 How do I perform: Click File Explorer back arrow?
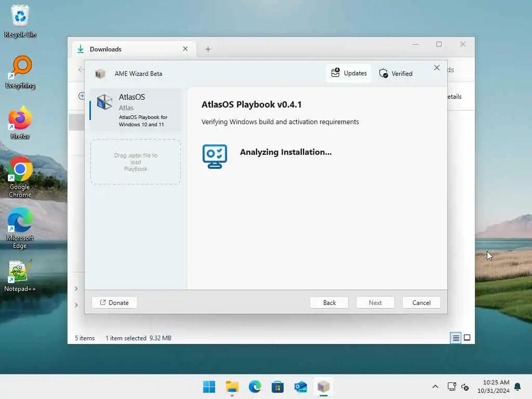[x=81, y=70]
